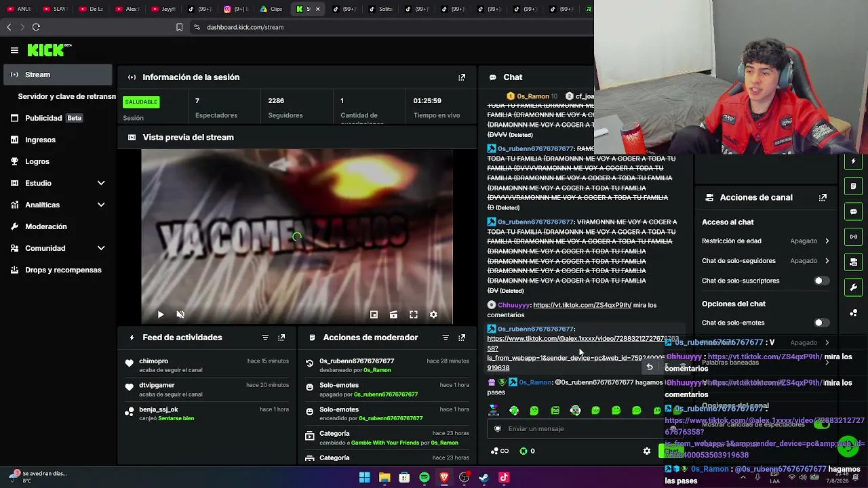Toggle picture-in-picture on the stream preview
This screenshot has width=868, height=488.
pyautogui.click(x=374, y=314)
